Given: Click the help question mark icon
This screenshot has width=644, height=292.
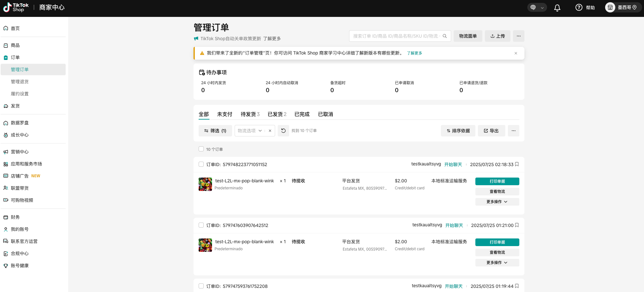Looking at the screenshot, I should pos(579,7).
